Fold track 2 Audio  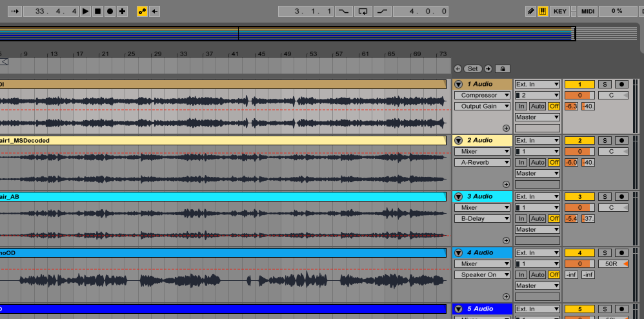[459, 141]
